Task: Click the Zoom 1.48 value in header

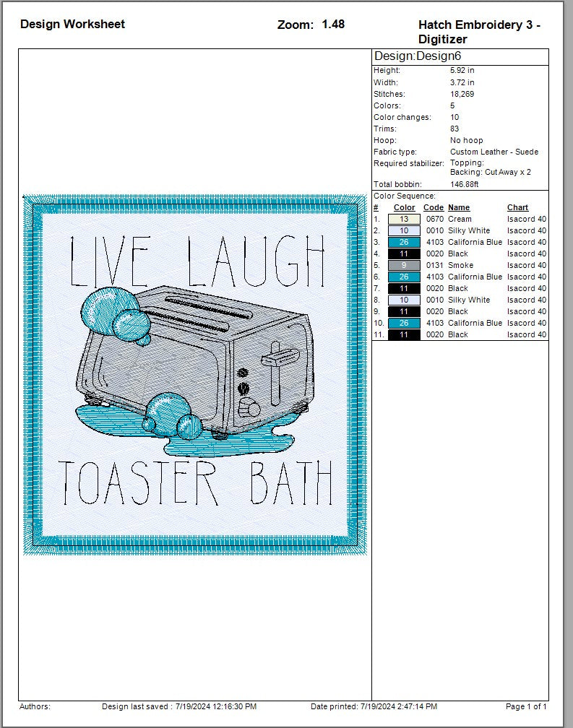Action: [332, 24]
